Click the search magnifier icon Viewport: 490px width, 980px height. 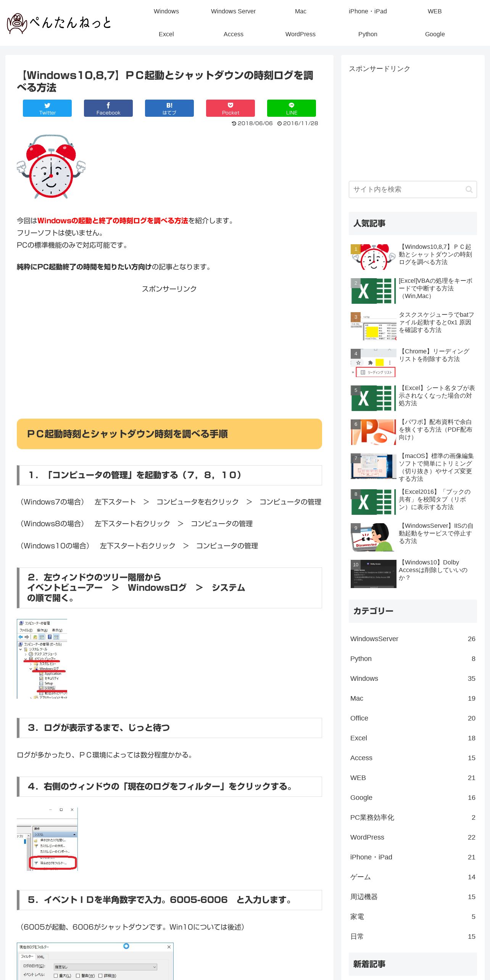[x=469, y=190]
